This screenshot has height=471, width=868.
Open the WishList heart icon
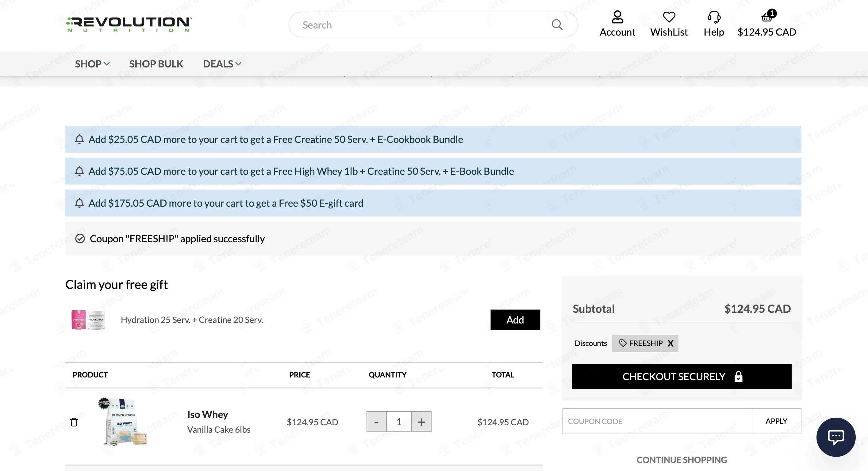click(669, 17)
